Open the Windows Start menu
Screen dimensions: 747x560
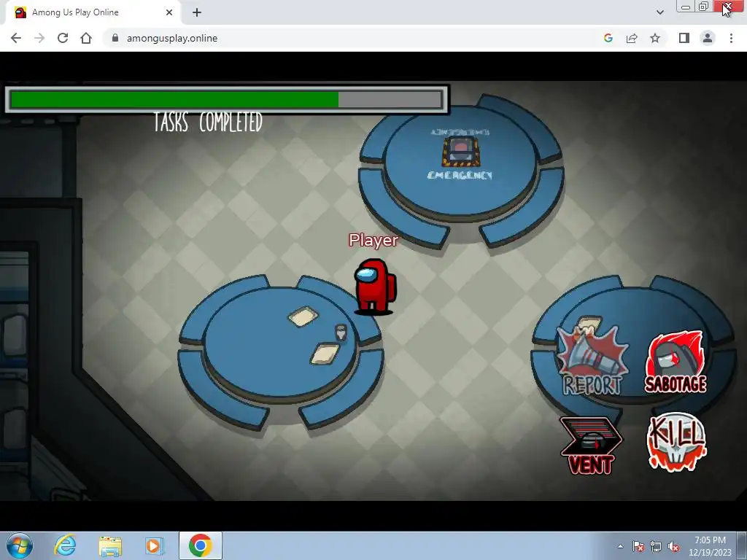tap(20, 545)
